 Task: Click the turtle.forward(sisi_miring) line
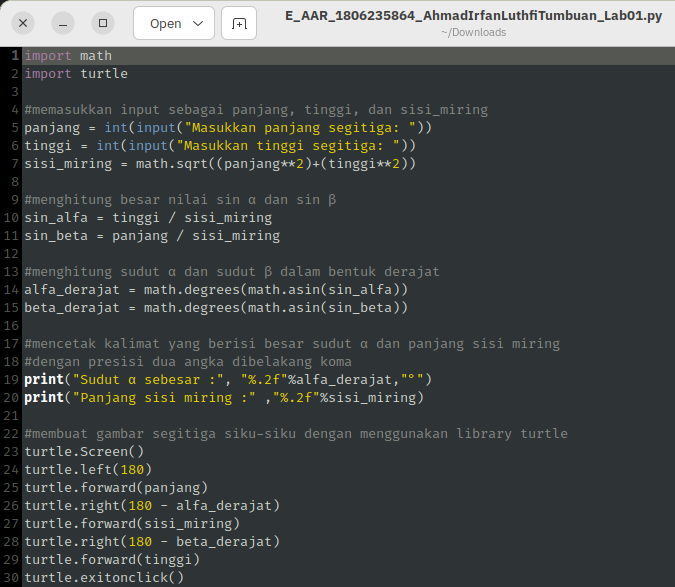132,524
